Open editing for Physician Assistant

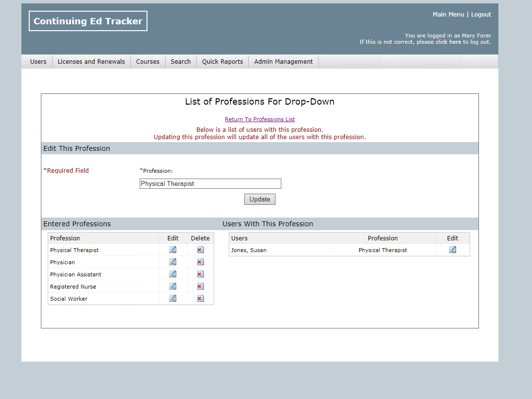173,274
